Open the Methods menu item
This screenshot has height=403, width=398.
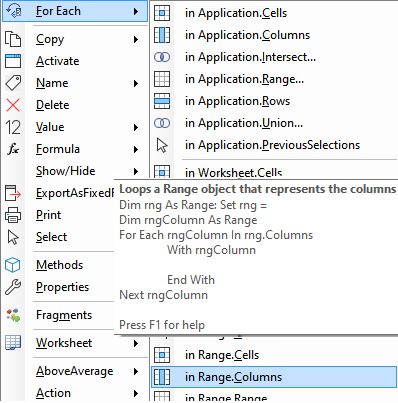click(x=59, y=265)
